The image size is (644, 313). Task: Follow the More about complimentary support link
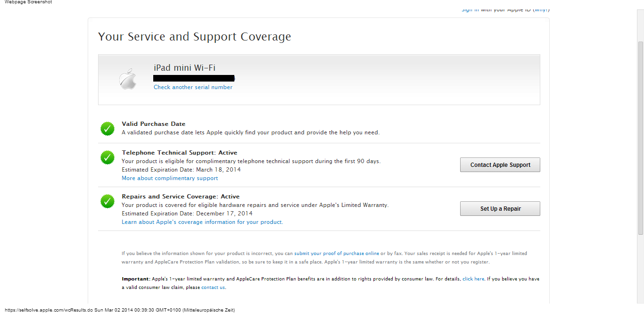point(170,178)
